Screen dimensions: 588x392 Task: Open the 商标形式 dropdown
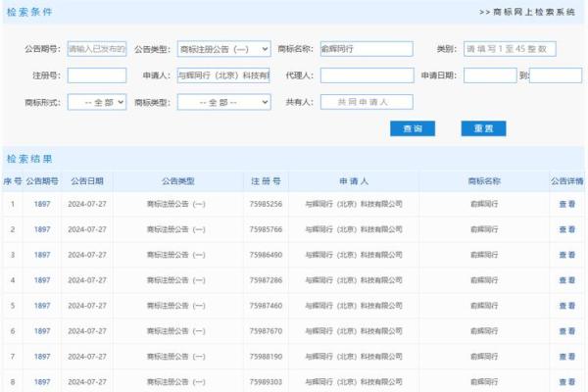pos(97,102)
